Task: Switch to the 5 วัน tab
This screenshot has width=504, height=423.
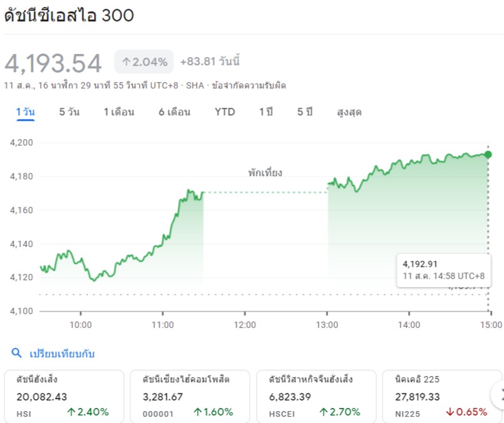Action: (69, 112)
